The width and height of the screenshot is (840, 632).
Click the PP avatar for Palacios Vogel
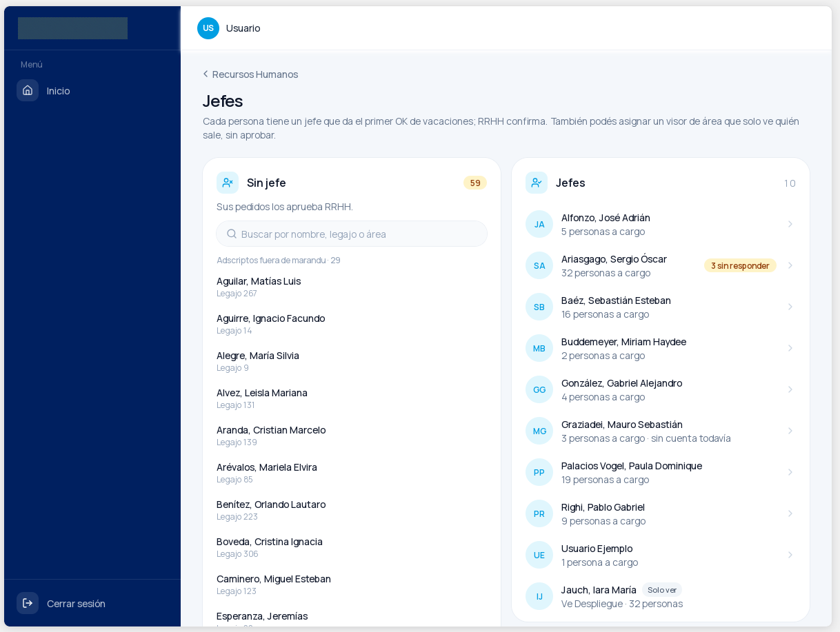(x=539, y=472)
